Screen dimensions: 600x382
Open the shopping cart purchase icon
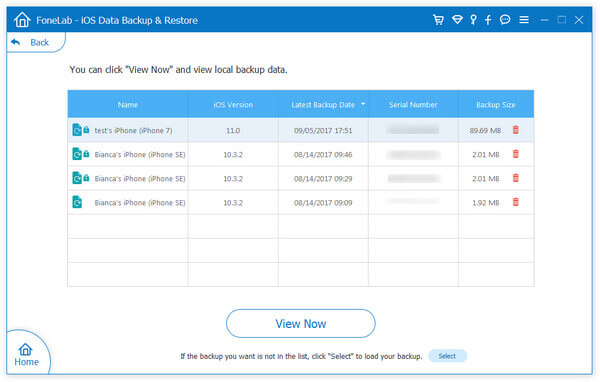point(439,20)
